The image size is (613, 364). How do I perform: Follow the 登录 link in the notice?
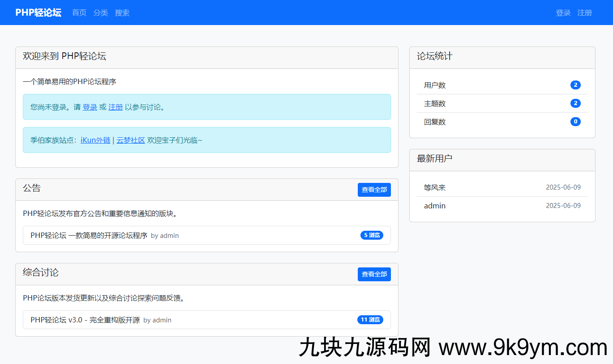point(90,107)
